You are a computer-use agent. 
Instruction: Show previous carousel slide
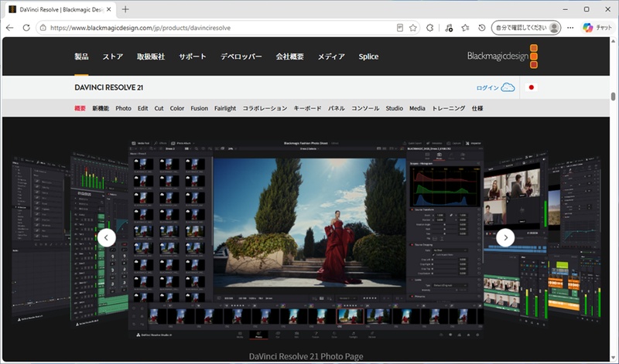pos(107,238)
